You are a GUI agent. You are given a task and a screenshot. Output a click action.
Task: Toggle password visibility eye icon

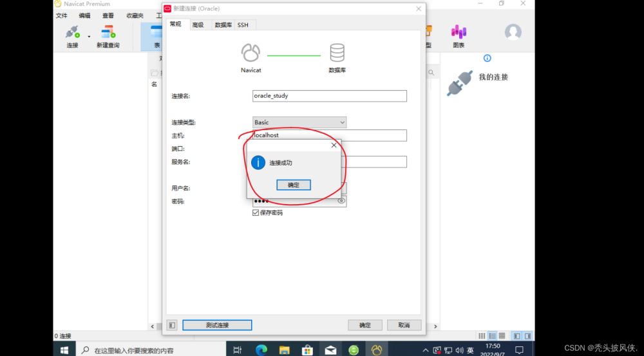pos(341,201)
